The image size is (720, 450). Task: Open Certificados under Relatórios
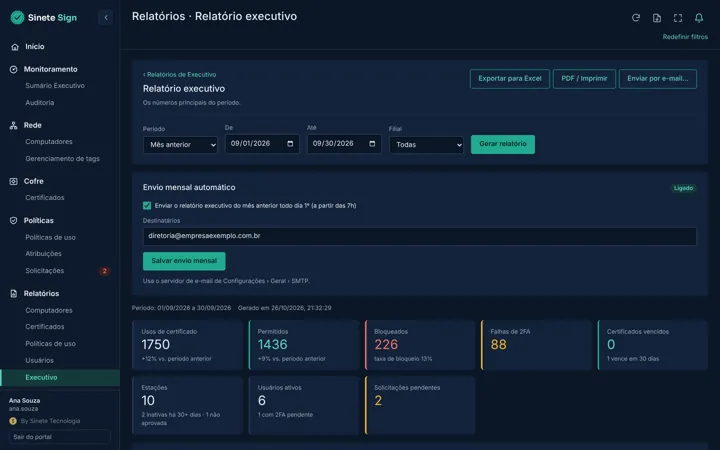(45, 327)
